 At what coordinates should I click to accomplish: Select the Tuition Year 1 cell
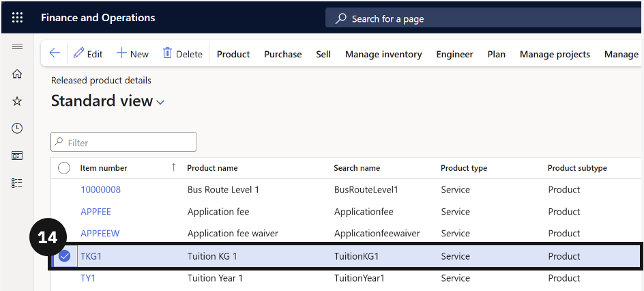[215, 278]
